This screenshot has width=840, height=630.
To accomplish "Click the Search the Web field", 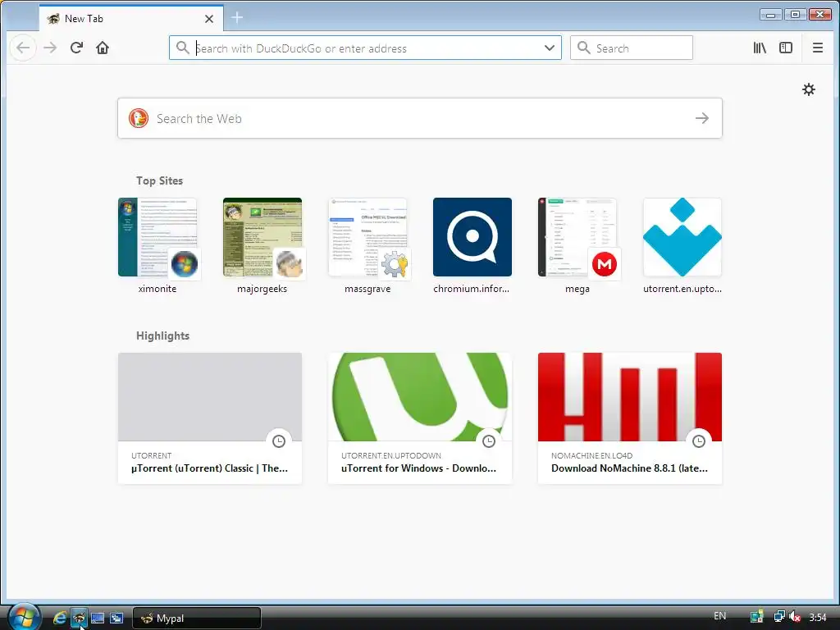I will [x=420, y=118].
